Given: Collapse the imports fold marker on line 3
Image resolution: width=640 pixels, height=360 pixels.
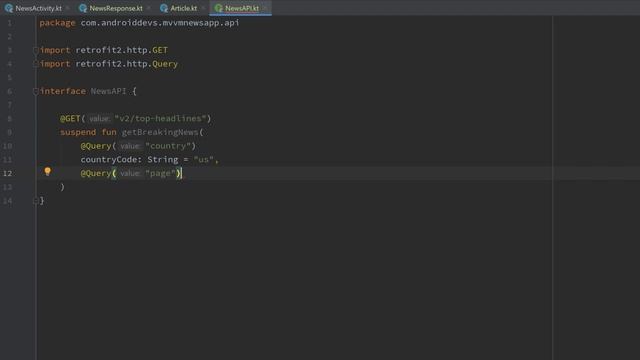Looking at the screenshot, I should tap(36, 50).
